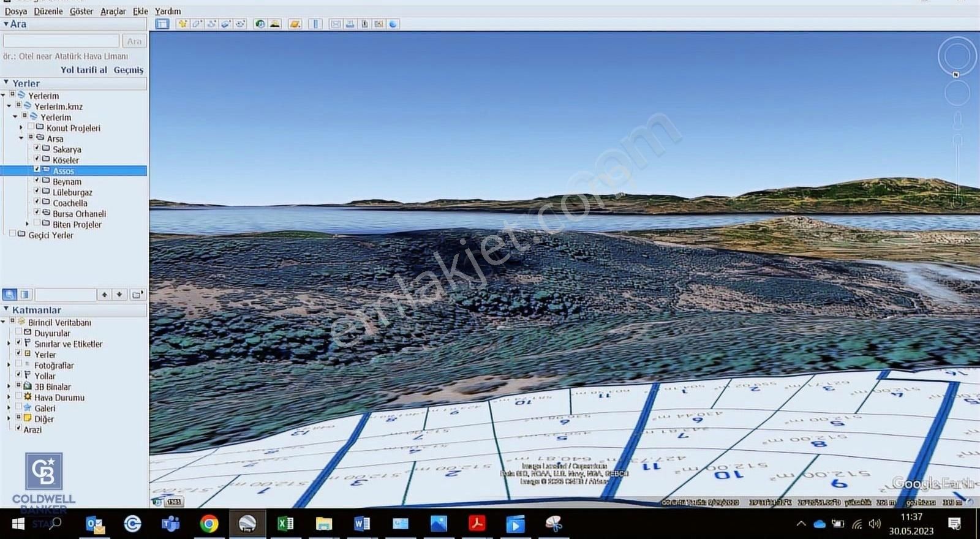Move selected place up with arrow
Screen dimensions: 980x539
105,295
